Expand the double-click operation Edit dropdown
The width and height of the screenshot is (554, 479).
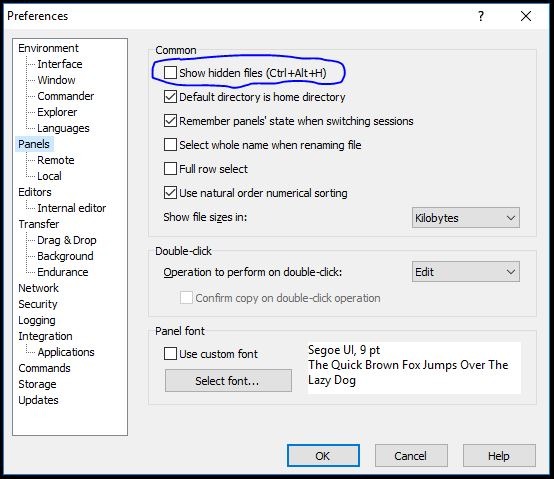pyautogui.click(x=466, y=272)
